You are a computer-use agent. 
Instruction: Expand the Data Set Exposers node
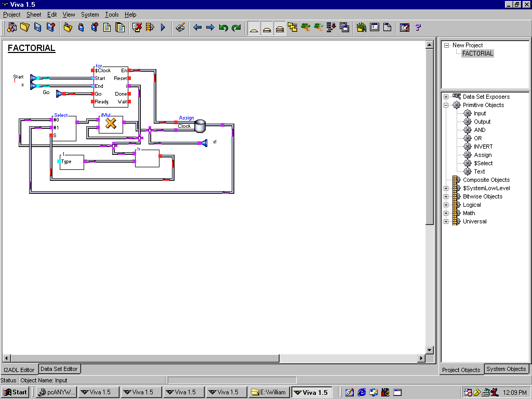click(x=446, y=97)
